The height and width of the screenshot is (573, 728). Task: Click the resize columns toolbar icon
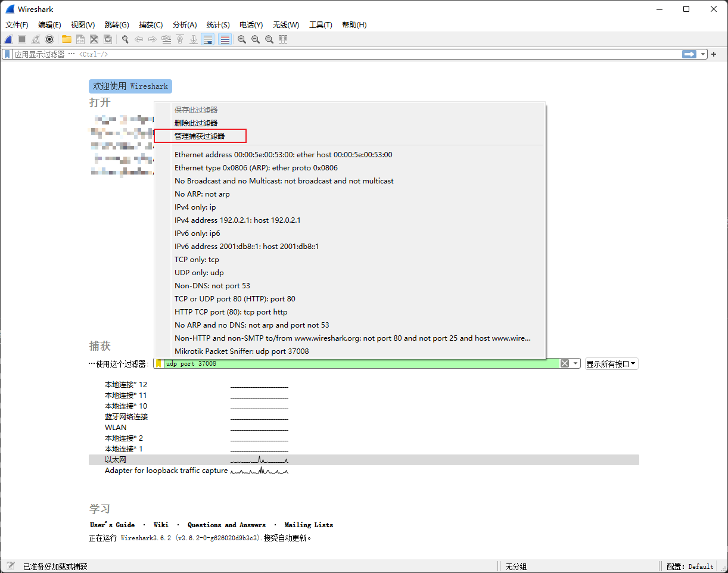283,39
